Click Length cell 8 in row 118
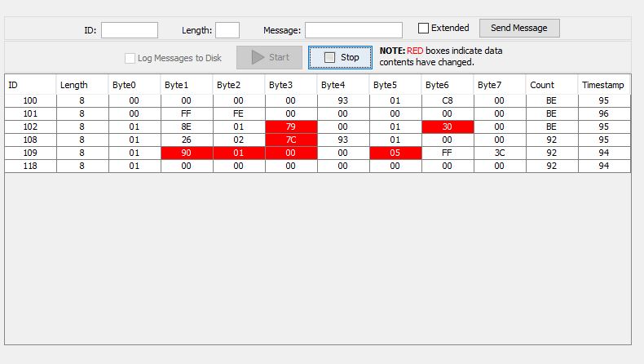The width and height of the screenshot is (644, 364). coord(82,166)
